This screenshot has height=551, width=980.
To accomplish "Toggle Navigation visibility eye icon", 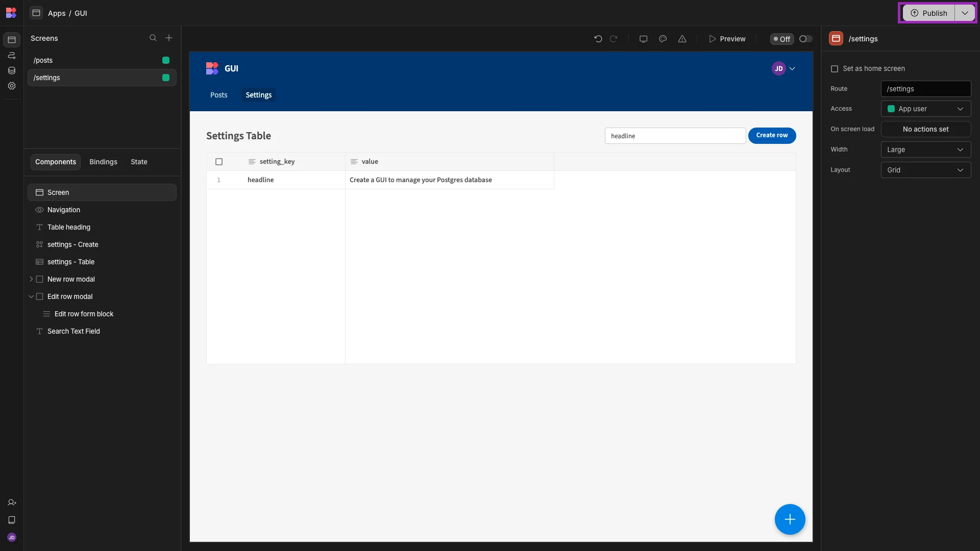I will coord(39,210).
